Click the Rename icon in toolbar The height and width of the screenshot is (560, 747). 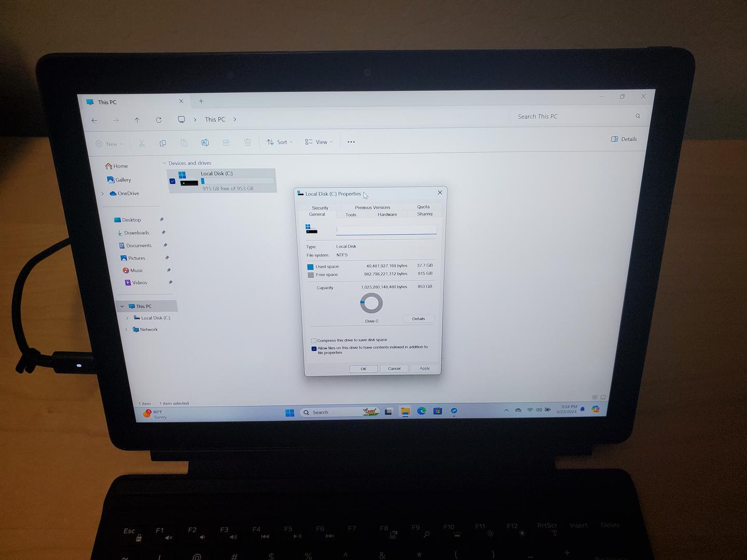pyautogui.click(x=205, y=142)
